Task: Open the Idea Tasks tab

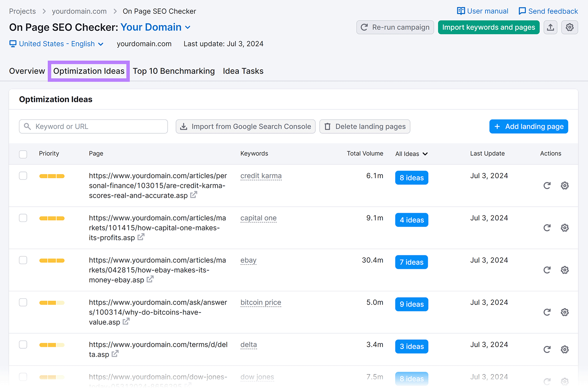Action: pos(243,71)
